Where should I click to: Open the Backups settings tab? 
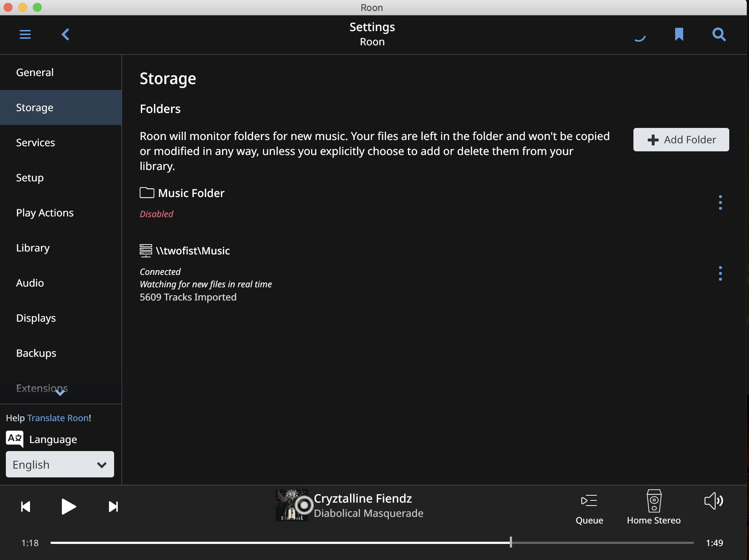coord(61,353)
